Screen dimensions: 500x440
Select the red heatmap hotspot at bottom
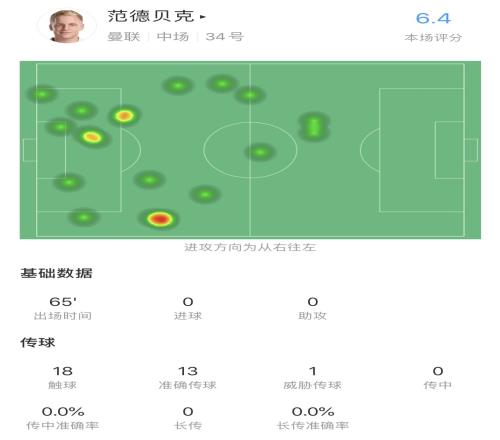pos(160,219)
